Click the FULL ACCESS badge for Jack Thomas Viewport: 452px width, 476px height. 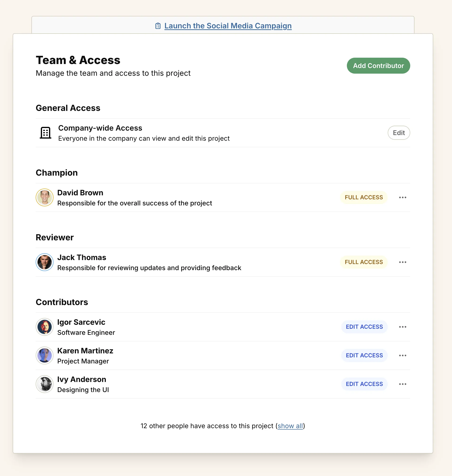click(x=364, y=262)
